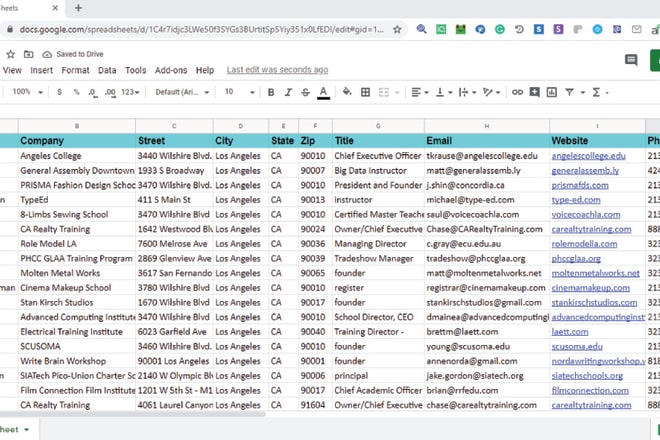Open the Default font family dropdown

click(x=182, y=92)
